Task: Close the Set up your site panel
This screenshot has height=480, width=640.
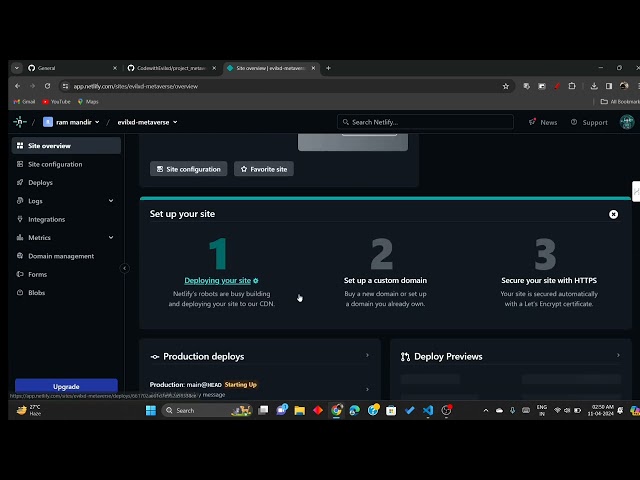Action: [613, 214]
